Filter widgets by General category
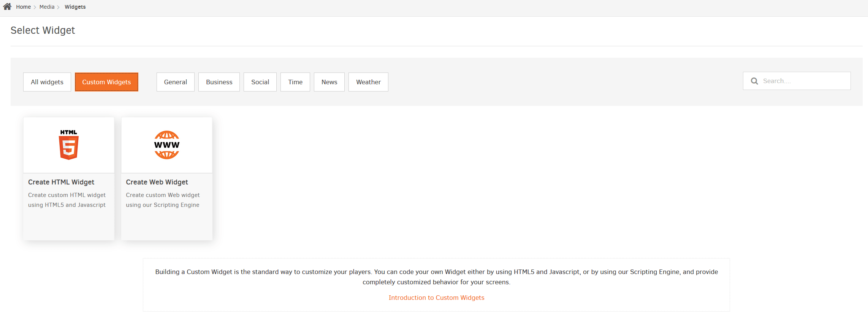This screenshot has height=323, width=868. coord(175,82)
